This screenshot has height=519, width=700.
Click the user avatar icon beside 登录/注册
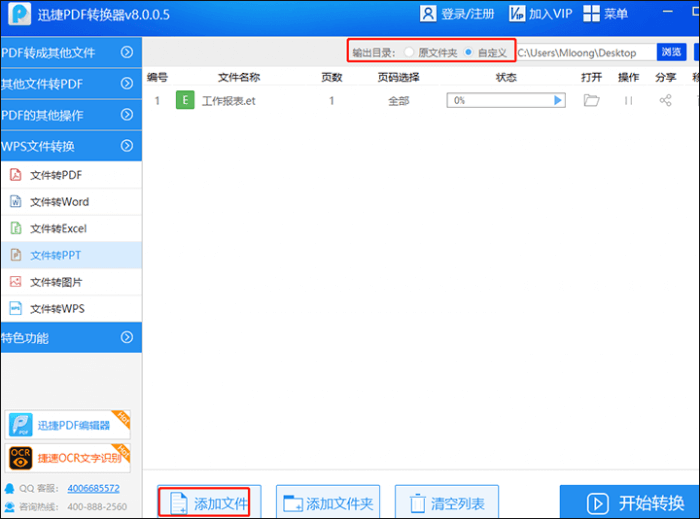point(428,14)
